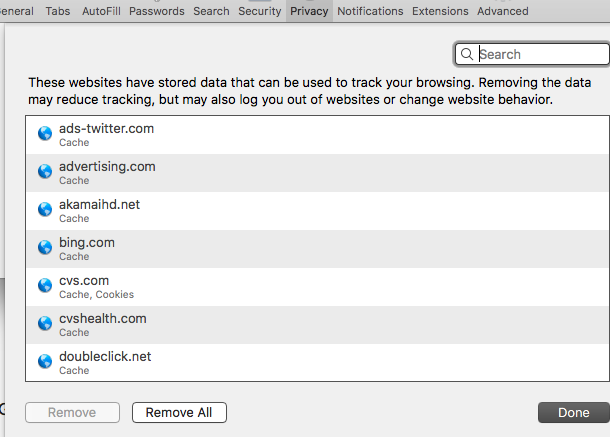This screenshot has width=610, height=437.
Task: Click the globe icon next to bing.com
Action: click(x=44, y=248)
